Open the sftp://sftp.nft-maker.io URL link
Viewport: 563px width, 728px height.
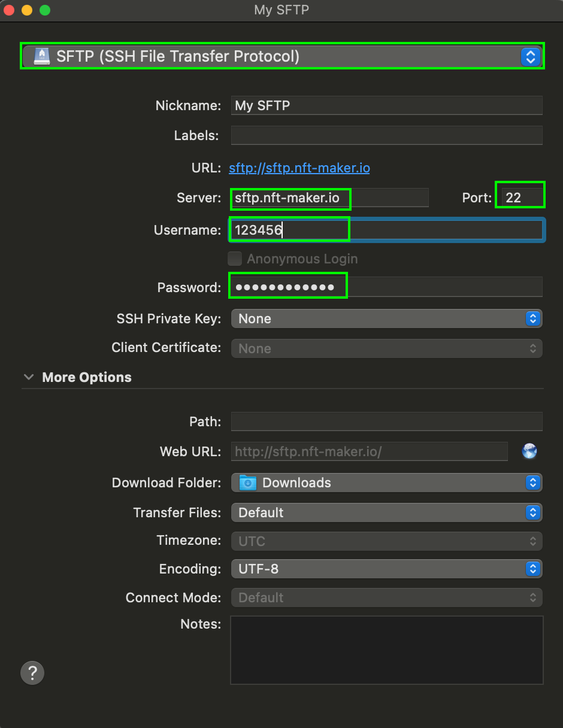point(299,168)
